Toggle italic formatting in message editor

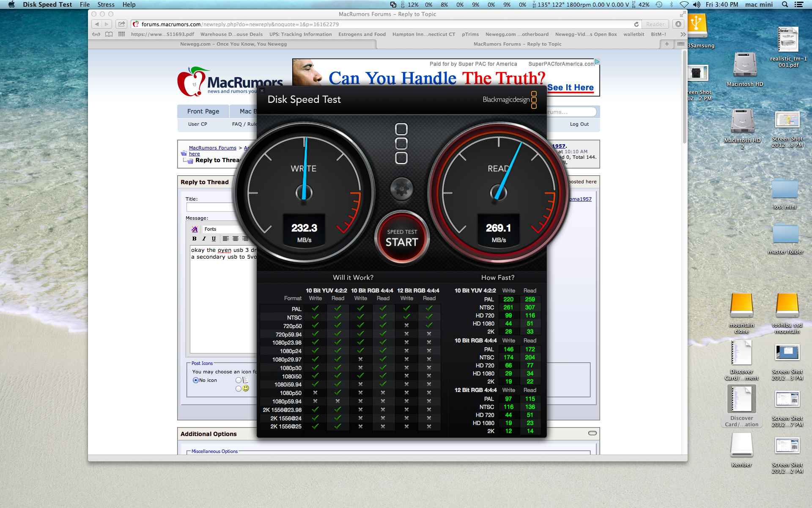click(x=204, y=239)
